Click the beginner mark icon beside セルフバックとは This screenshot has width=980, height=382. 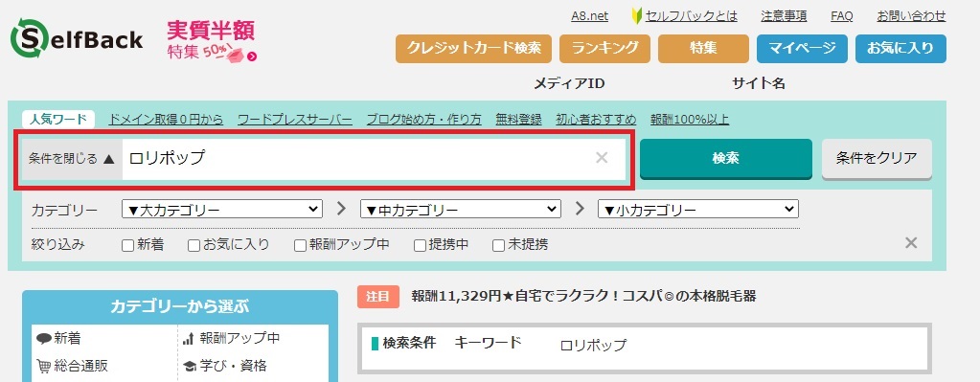click(638, 15)
